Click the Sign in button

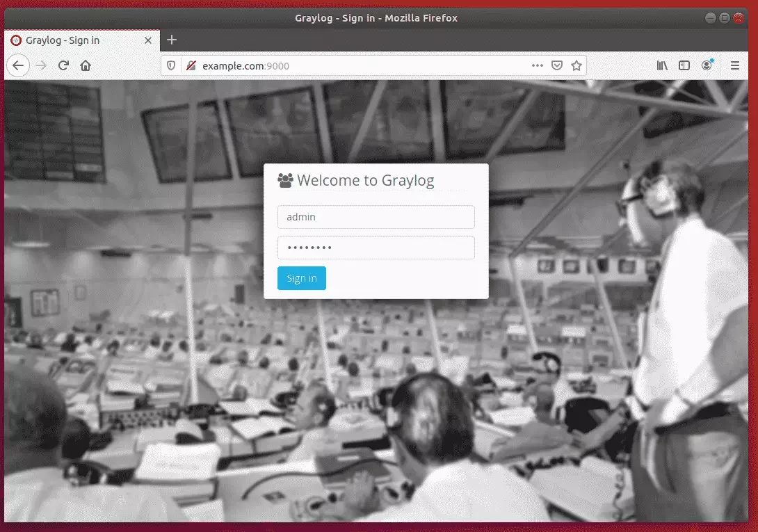302,278
